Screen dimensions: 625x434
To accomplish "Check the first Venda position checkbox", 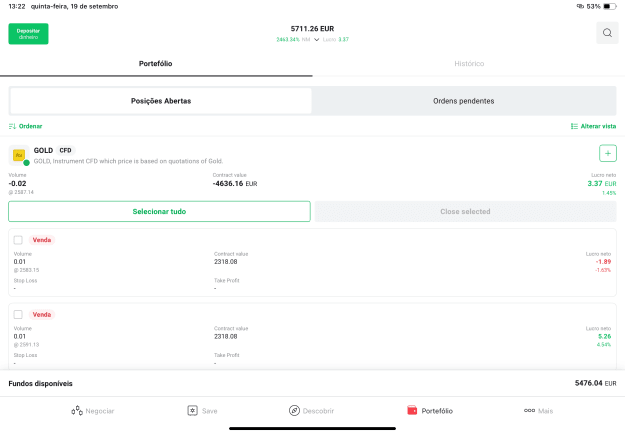I will pyautogui.click(x=18, y=240).
